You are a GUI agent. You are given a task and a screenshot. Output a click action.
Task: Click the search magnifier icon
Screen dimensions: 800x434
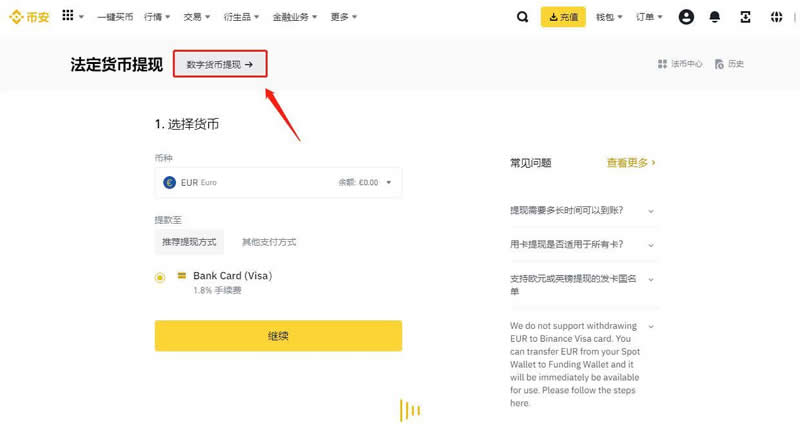(x=522, y=17)
